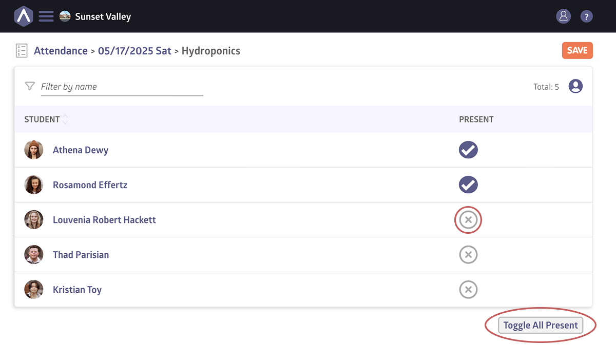Mark Kristian Toy as present
This screenshot has height=364, width=616.
pos(468,290)
